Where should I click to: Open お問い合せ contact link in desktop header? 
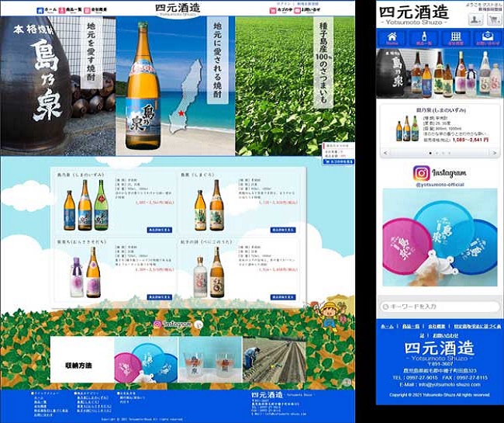(x=307, y=10)
